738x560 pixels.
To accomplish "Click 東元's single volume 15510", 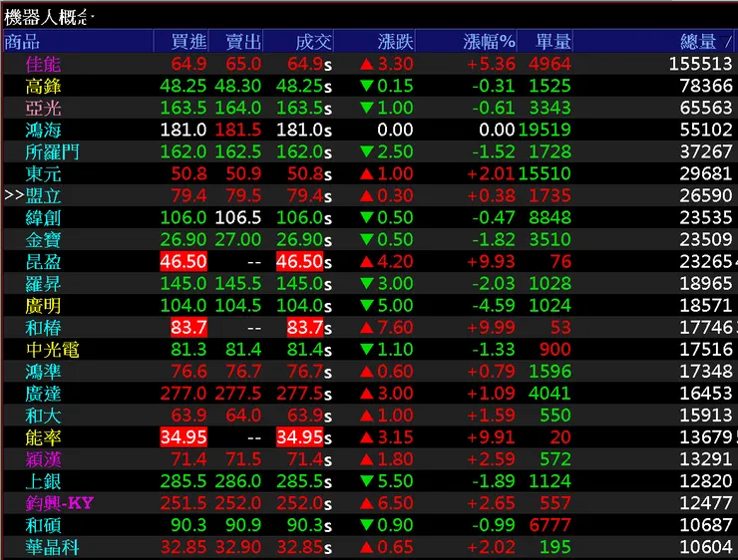I will click(546, 173).
